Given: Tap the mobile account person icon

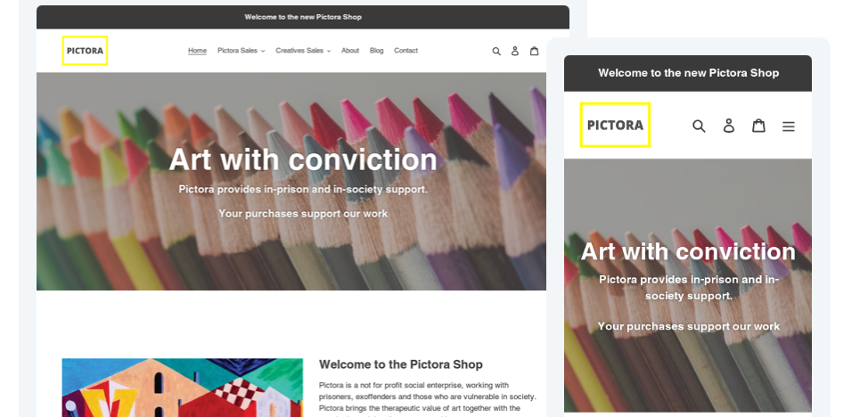Looking at the screenshot, I should pos(729,126).
